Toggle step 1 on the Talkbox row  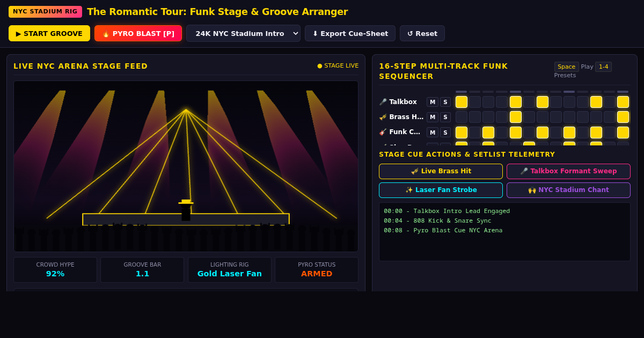click(x=462, y=102)
